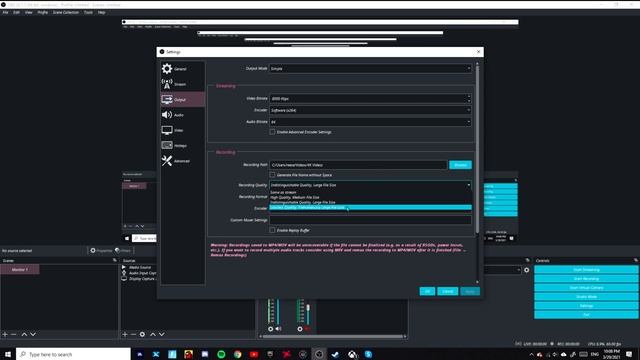Click Start Streaming in Controls
The width and height of the screenshot is (640, 360).
(586, 270)
